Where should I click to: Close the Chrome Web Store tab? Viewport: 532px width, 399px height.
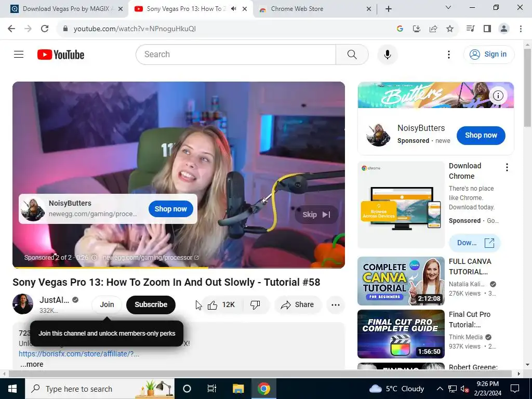click(369, 9)
